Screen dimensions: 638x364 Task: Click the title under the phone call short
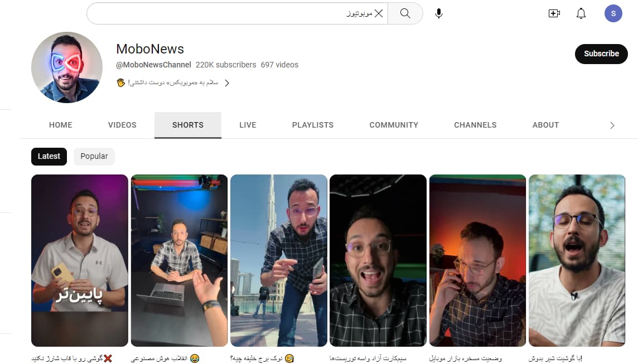click(x=466, y=358)
